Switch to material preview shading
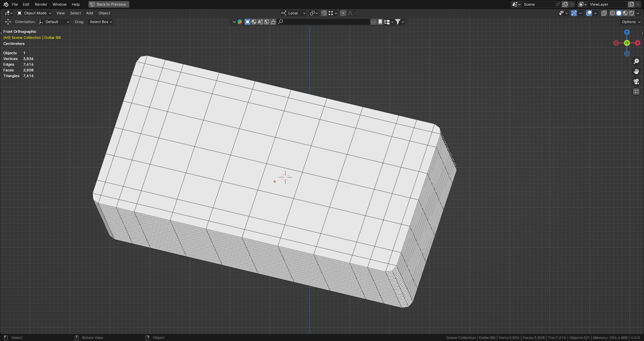This screenshot has width=644, height=341. click(625, 13)
